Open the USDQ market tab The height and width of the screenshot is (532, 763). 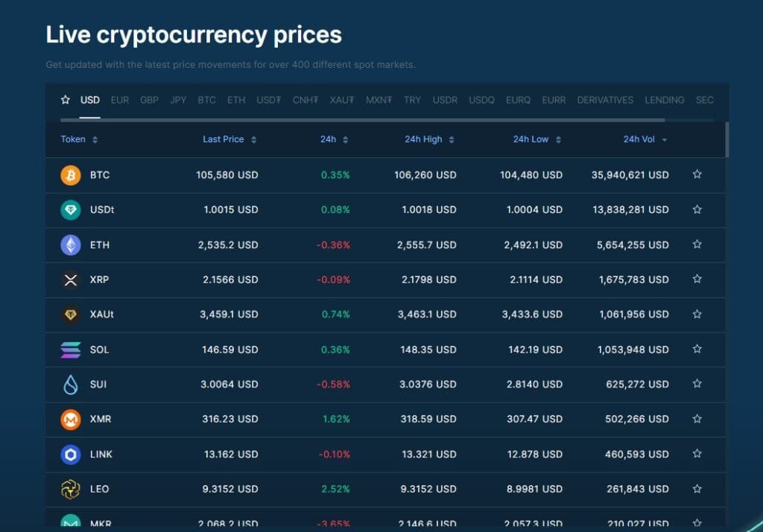[481, 101]
